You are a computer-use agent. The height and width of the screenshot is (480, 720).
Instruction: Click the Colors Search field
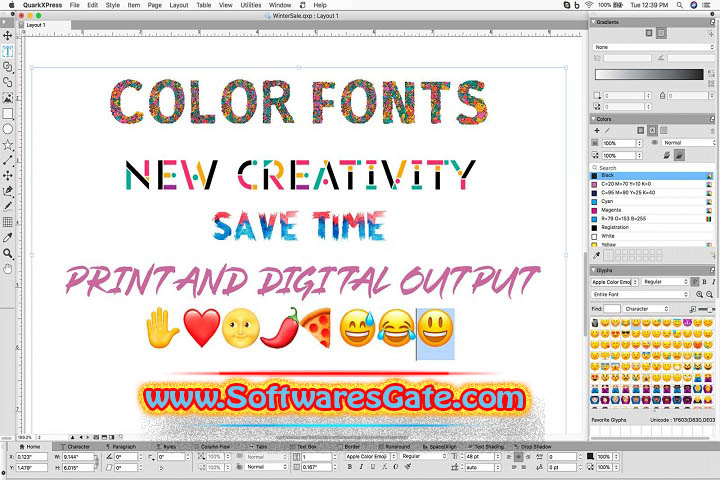[x=652, y=168]
